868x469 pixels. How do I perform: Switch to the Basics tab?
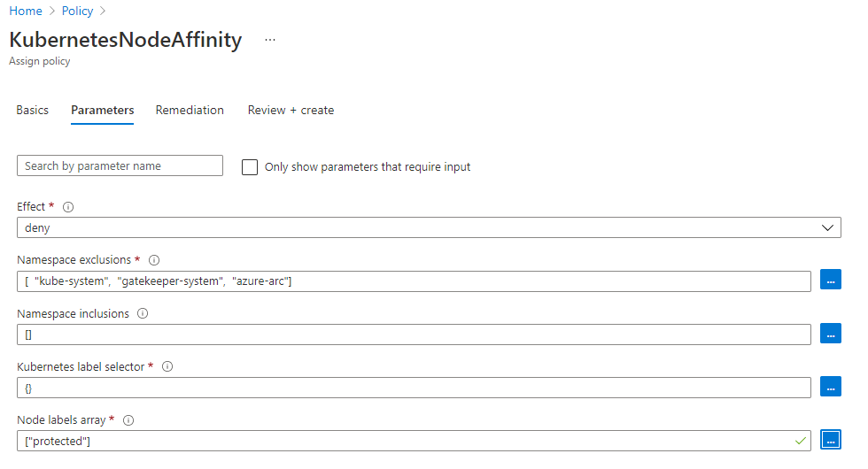pos(33,111)
